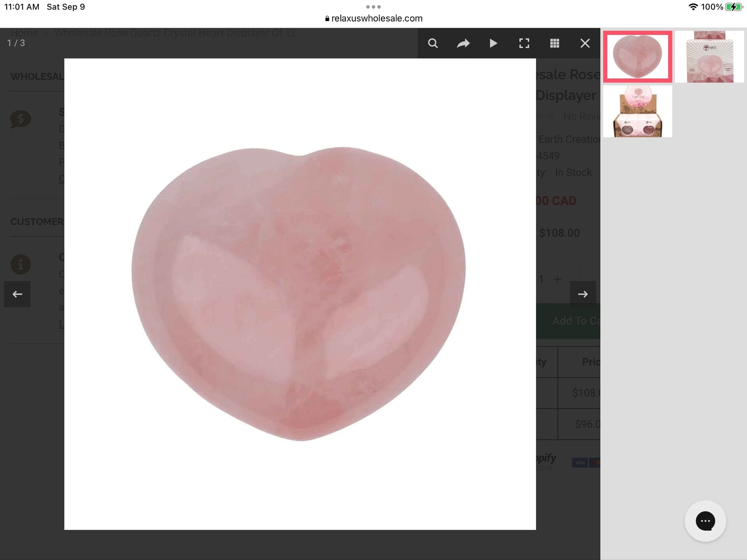This screenshot has width=747, height=560.
Task: Tap the three dots multitasking control
Action: coord(373,7)
